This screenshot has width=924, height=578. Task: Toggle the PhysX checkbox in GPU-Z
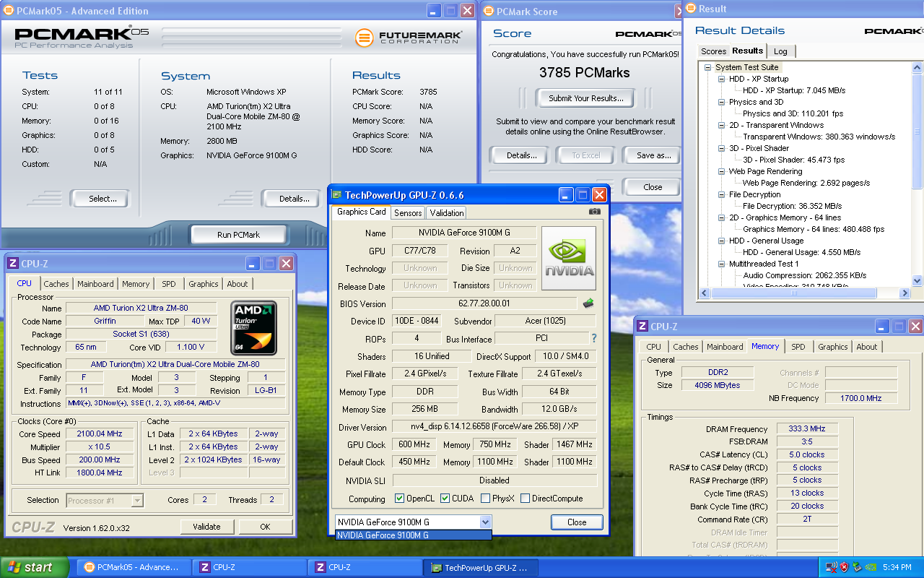485,499
